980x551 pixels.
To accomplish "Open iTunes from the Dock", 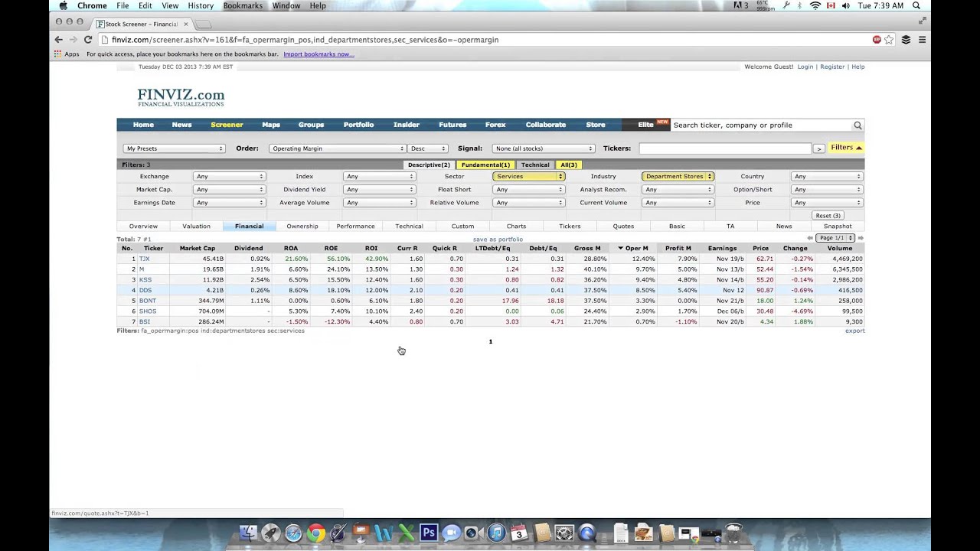I will (x=496, y=533).
